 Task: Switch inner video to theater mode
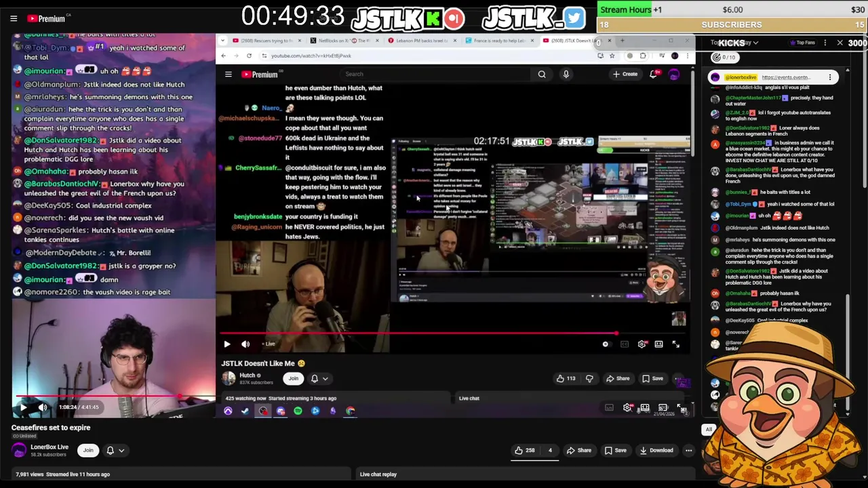pyautogui.click(x=658, y=344)
